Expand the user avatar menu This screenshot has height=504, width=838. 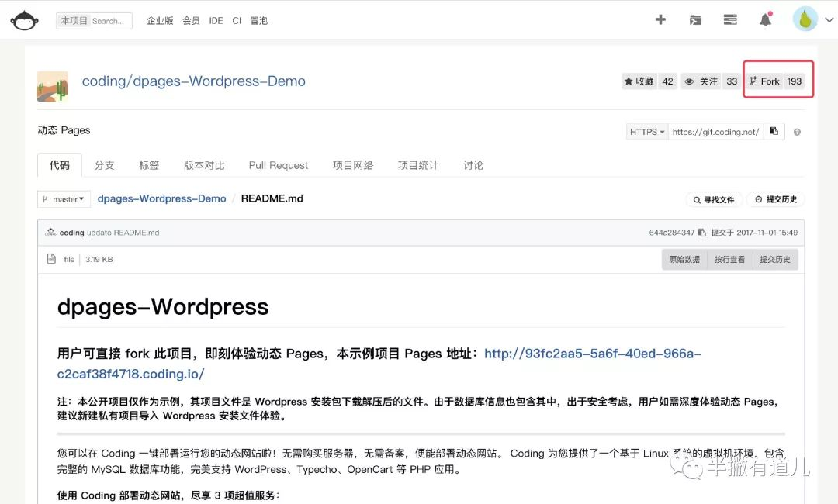point(812,20)
